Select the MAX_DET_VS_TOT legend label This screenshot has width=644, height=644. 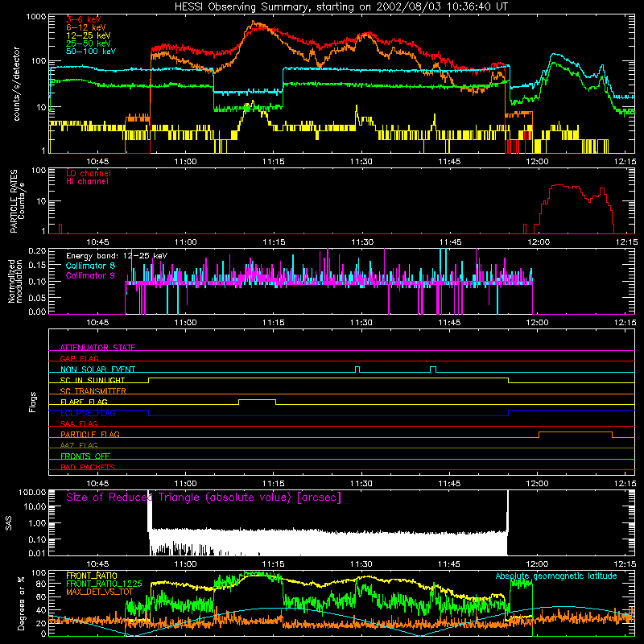pyautogui.click(x=100, y=592)
